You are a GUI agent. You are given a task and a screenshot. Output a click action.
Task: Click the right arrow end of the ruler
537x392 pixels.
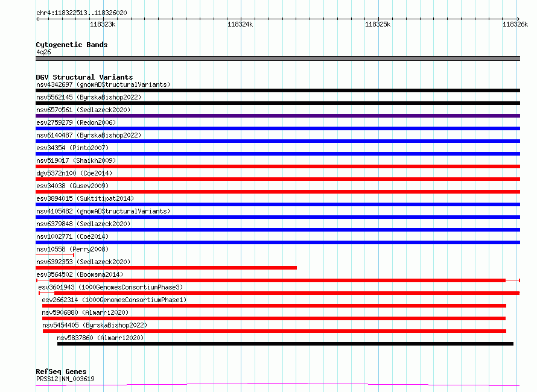click(518, 19)
